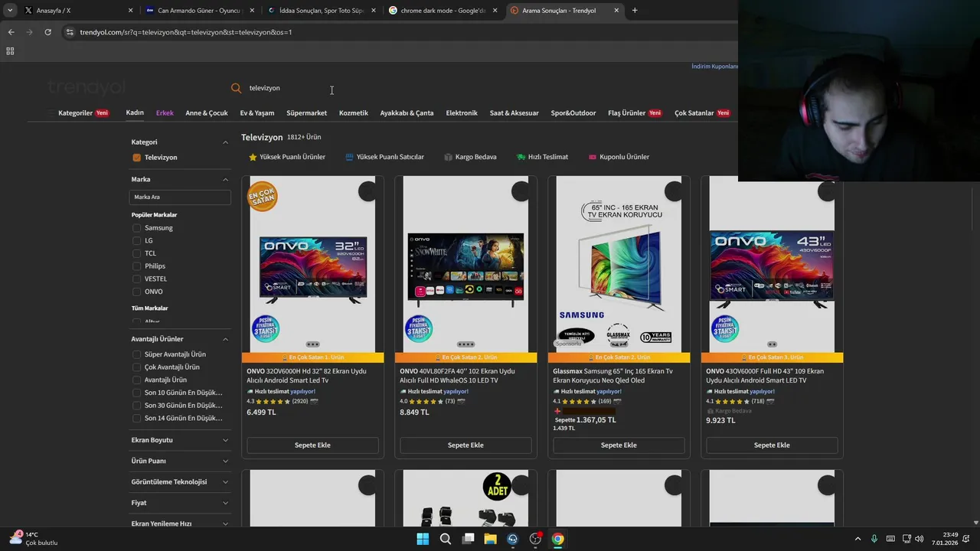Image resolution: width=980 pixels, height=551 pixels.
Task: Open the browser apps grid icon
Action: 10,51
